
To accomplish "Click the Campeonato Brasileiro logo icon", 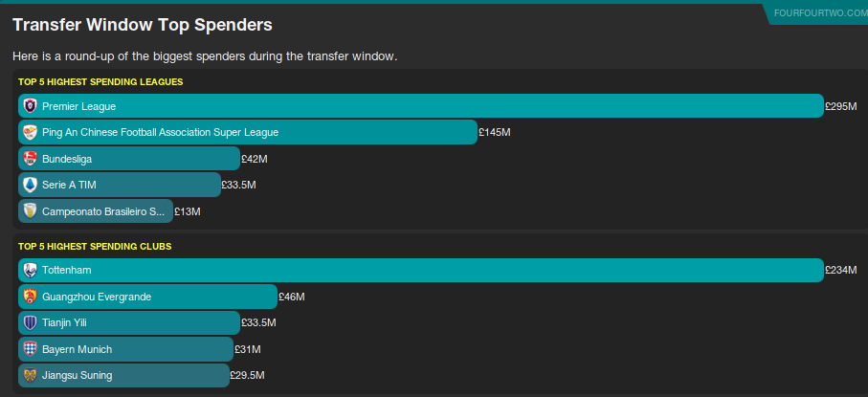I will tap(30, 210).
